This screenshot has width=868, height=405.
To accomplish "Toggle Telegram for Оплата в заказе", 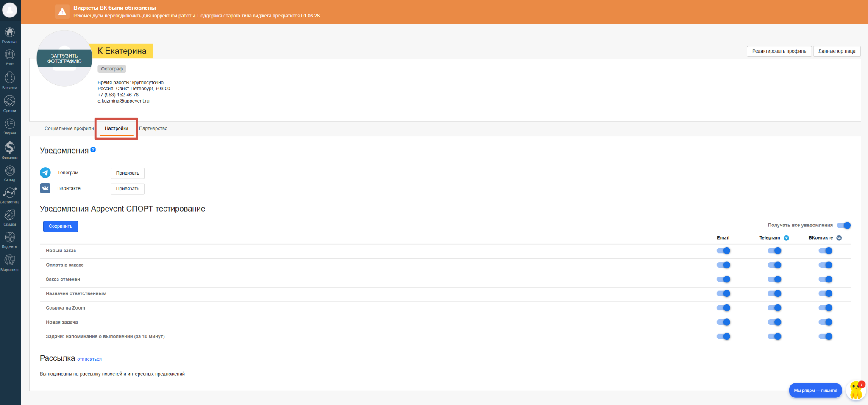I will coord(774,265).
